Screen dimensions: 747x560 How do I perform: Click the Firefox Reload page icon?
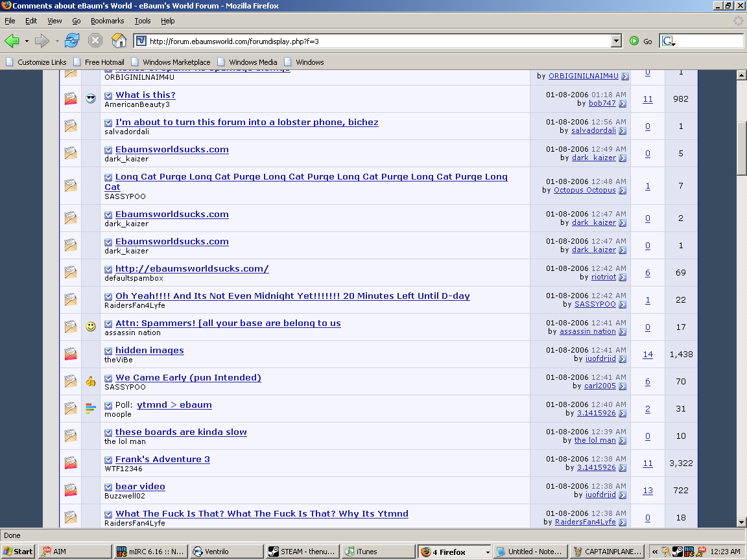[71, 41]
